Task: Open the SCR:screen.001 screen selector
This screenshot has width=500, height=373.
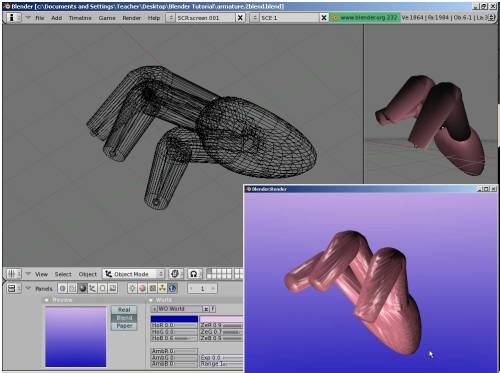Action: 201,18
